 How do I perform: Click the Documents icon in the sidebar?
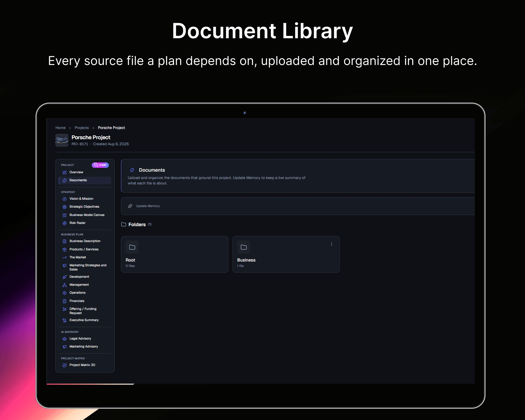(x=65, y=180)
